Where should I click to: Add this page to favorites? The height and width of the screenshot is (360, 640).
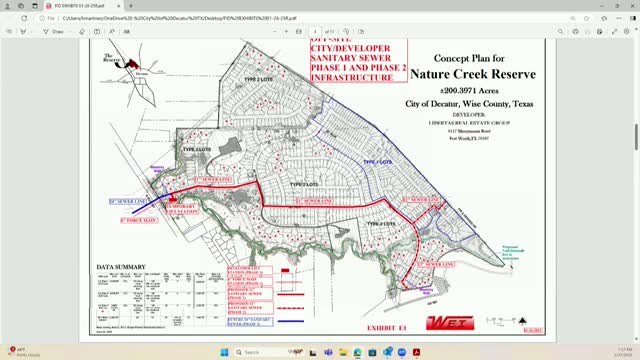(587, 18)
